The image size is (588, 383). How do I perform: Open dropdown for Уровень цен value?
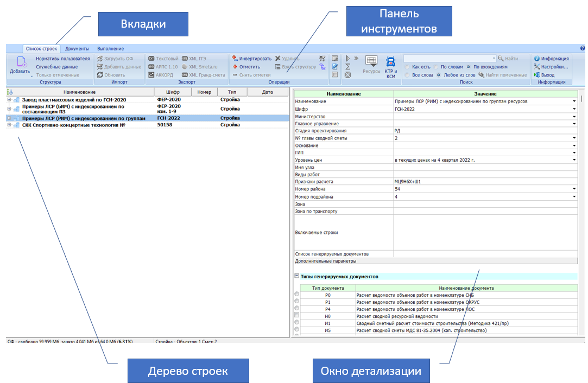(574, 160)
